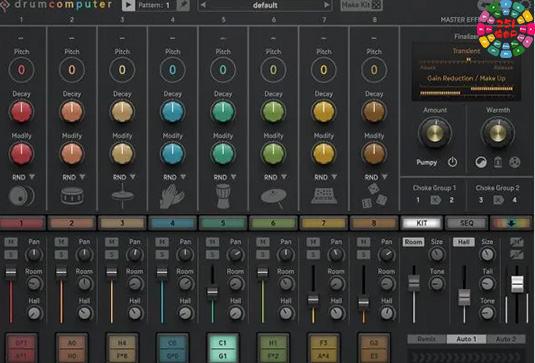
Task: Click the film reel icon under Warmth
Action: (x=515, y=162)
